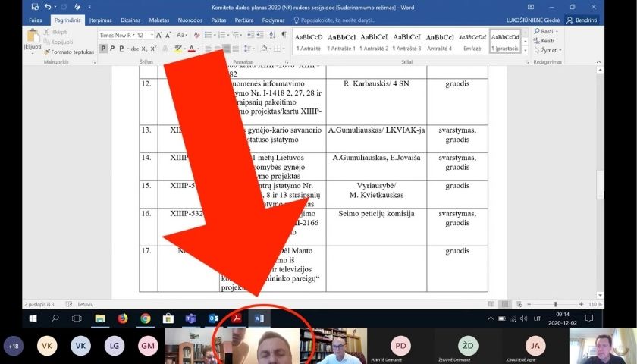Open the Įterpimas ribbon tab

pyautogui.click(x=100, y=20)
